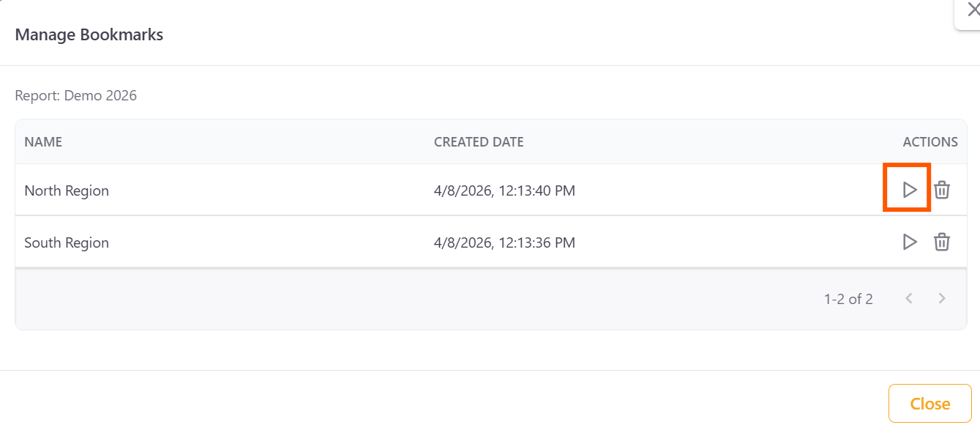
Task: Delete the North Region bookmark
Action: 942,190
